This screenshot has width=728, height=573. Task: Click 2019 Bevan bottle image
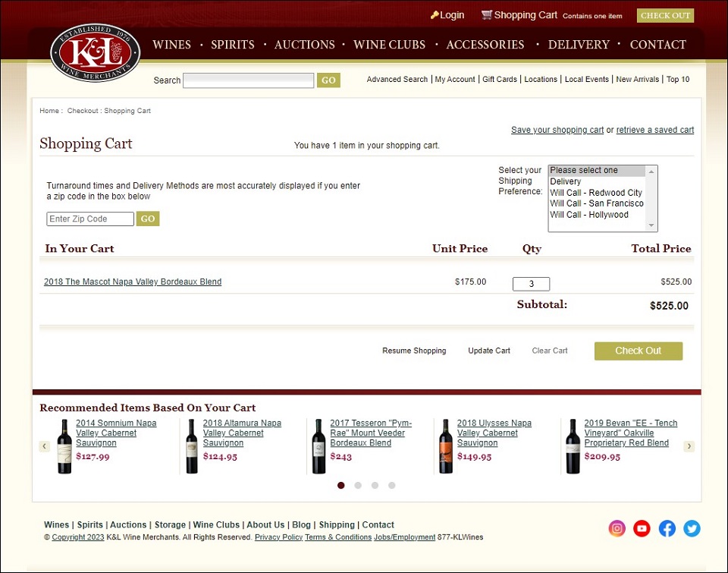pos(573,446)
